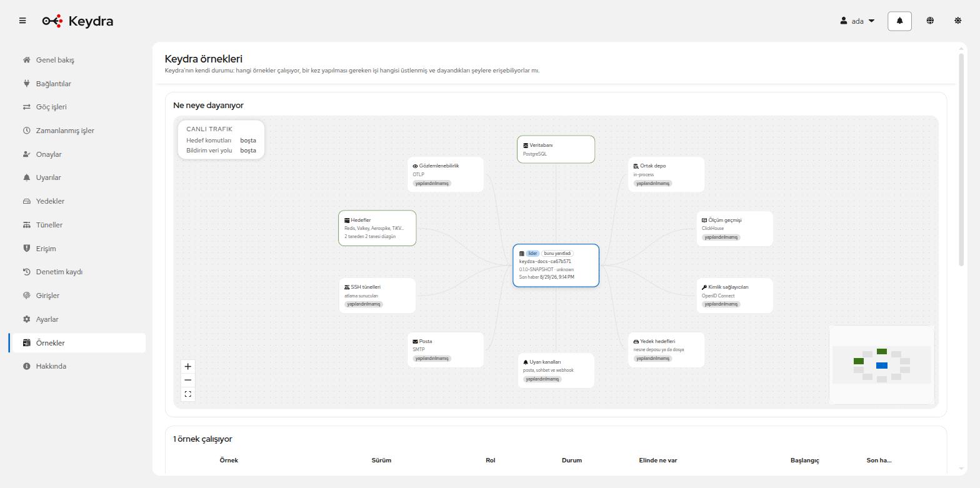Screen dimensions: 980x488
Task: Click the Onaylar user-check icon
Action: (26, 154)
